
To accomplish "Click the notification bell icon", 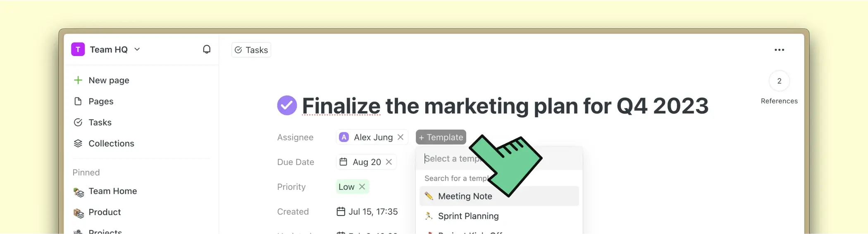I will tap(207, 50).
